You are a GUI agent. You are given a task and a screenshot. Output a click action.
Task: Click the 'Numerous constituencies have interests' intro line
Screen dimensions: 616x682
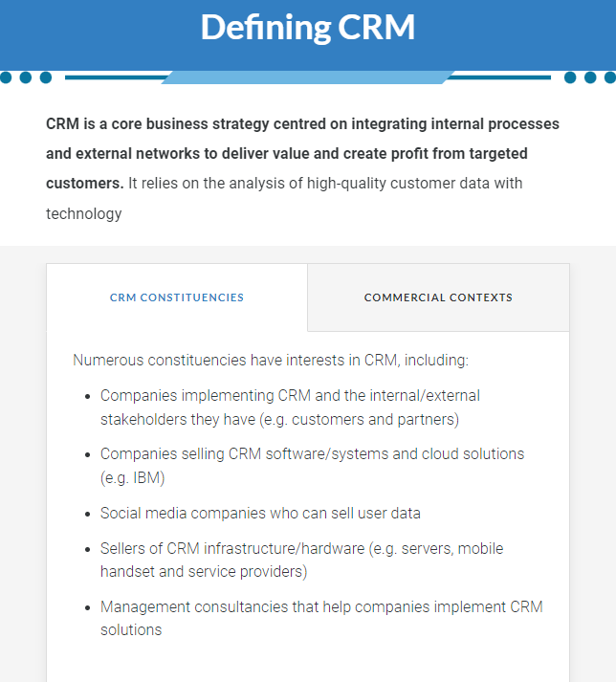point(271,361)
